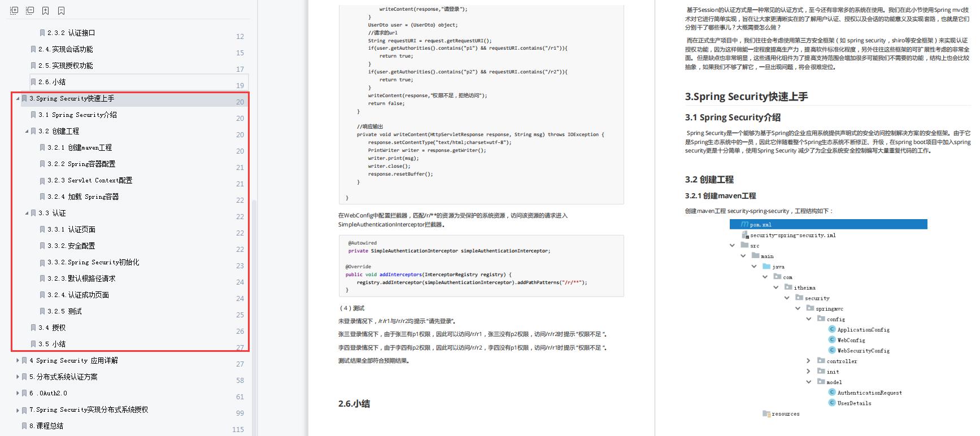Click the bookmark icon beside 3.2.4.认证成功页面

pyautogui.click(x=42, y=295)
